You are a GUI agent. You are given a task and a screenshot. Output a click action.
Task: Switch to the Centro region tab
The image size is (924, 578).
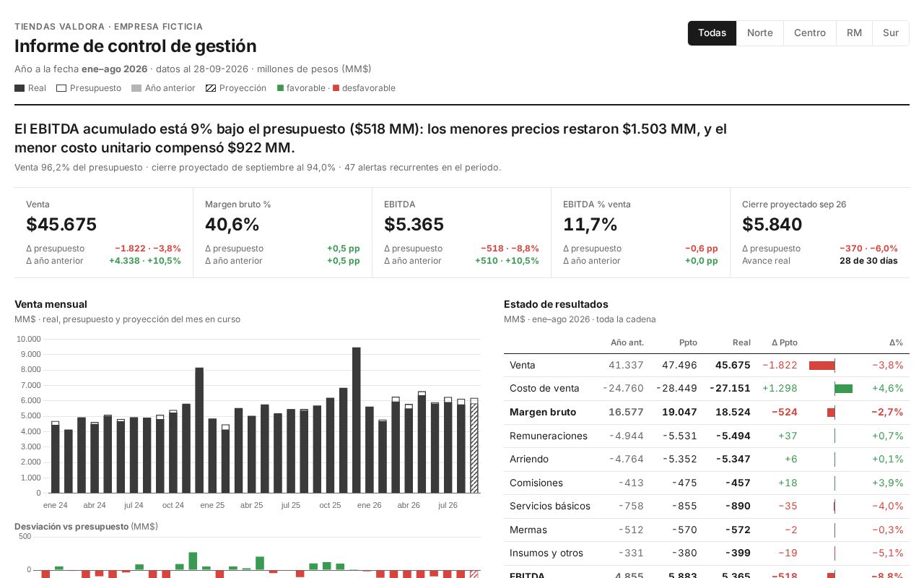pyautogui.click(x=810, y=33)
